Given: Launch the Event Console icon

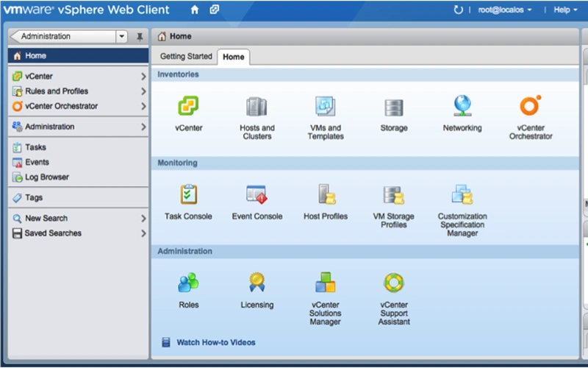Looking at the screenshot, I should (257, 194).
